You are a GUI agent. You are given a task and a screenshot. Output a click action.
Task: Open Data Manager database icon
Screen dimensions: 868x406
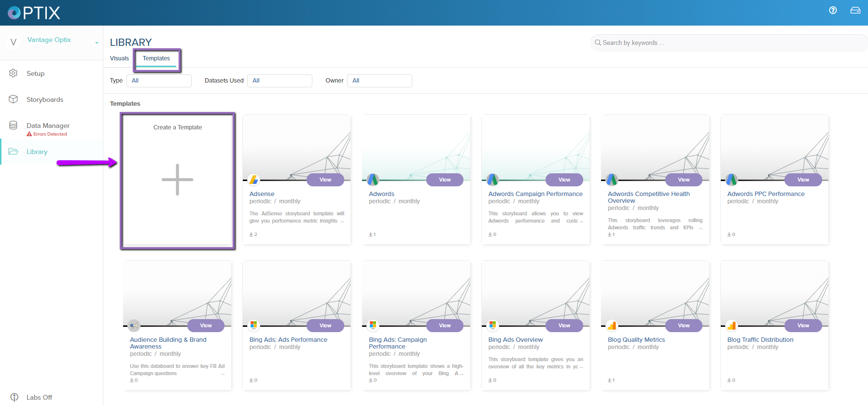tap(14, 126)
